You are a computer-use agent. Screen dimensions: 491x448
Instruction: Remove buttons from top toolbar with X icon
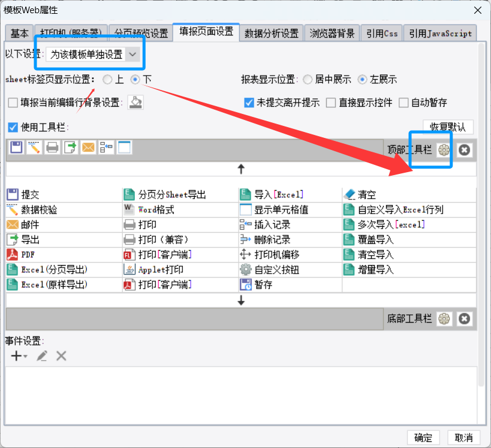465,150
